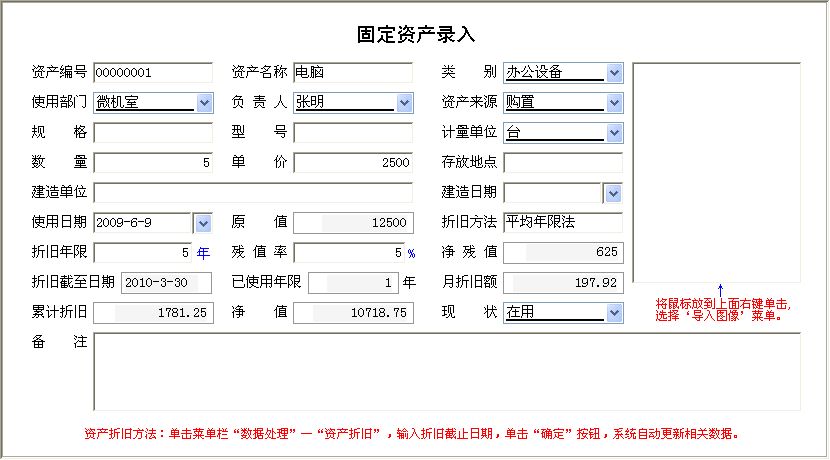830x460 pixels.
Task: Click the 资产名称 field containing 电脑
Action: [352, 73]
